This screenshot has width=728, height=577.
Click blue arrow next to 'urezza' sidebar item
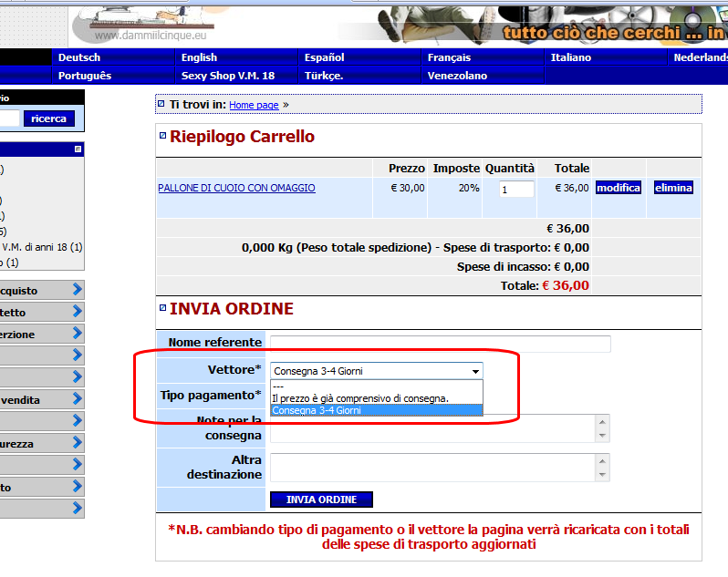[x=77, y=442]
